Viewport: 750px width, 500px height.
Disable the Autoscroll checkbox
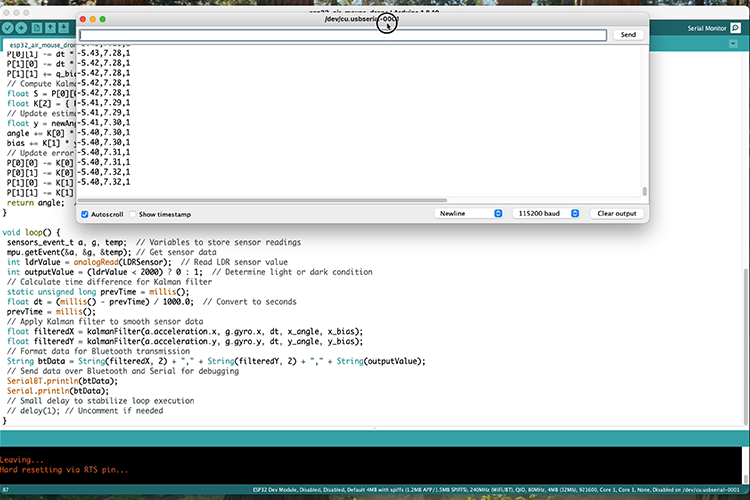click(84, 214)
